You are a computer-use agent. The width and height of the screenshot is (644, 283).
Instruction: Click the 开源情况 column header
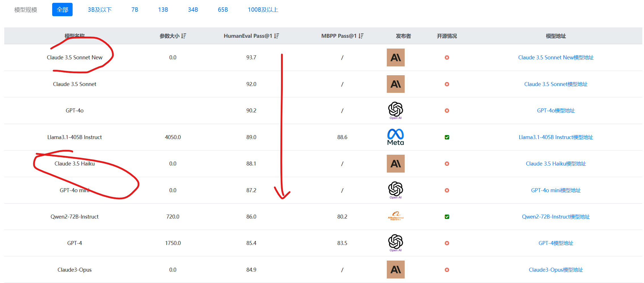tap(447, 36)
